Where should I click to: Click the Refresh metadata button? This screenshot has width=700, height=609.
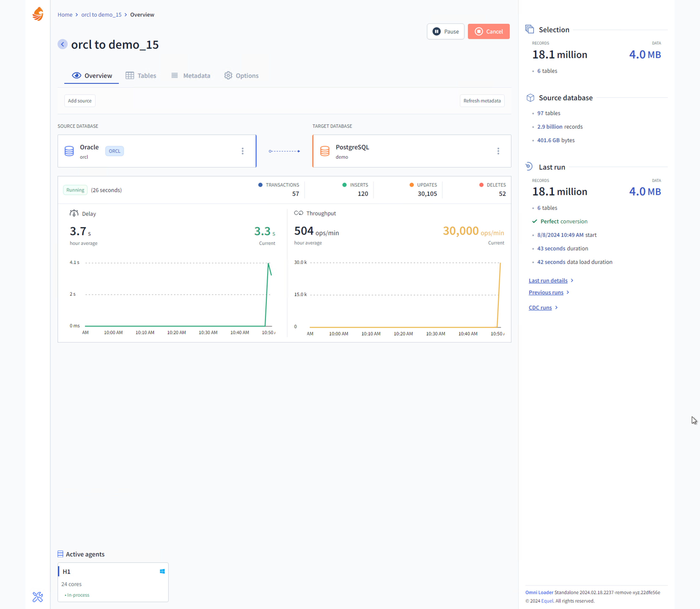[x=482, y=101]
